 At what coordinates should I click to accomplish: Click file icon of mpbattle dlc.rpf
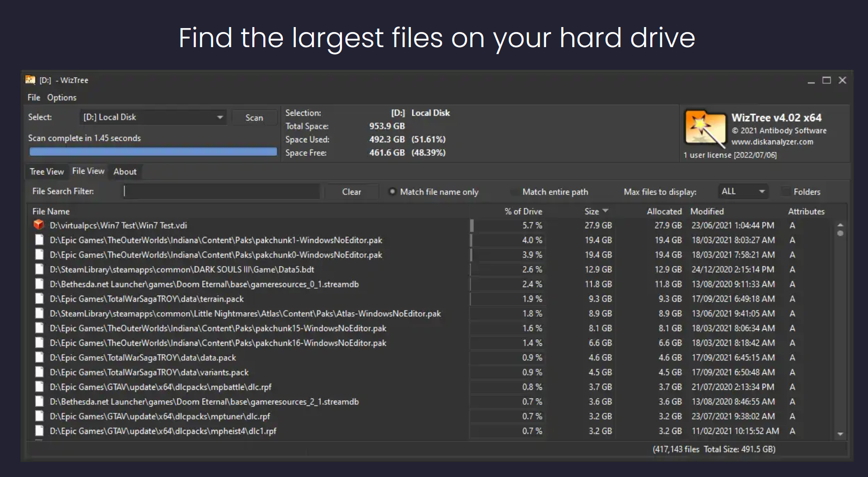(39, 387)
